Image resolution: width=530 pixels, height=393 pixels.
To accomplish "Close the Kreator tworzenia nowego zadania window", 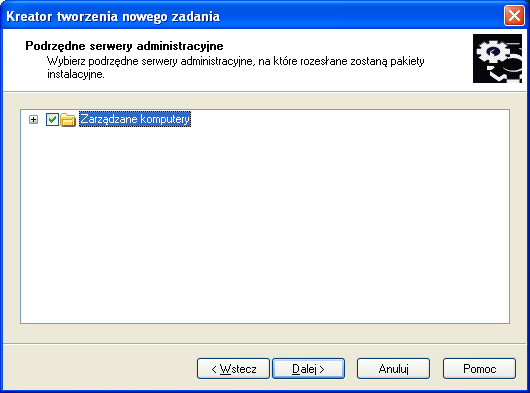I will 514,16.
